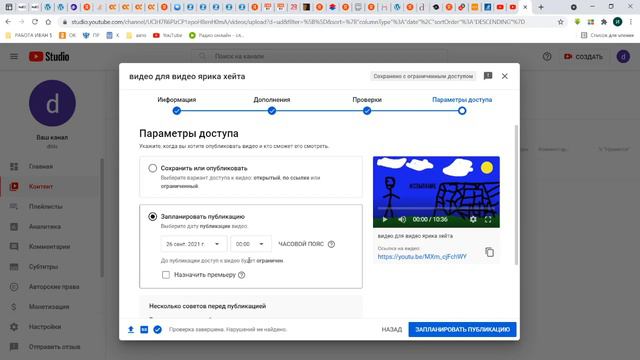Open premiere help question icon
Screen dimensions: 640x360
click(242, 275)
